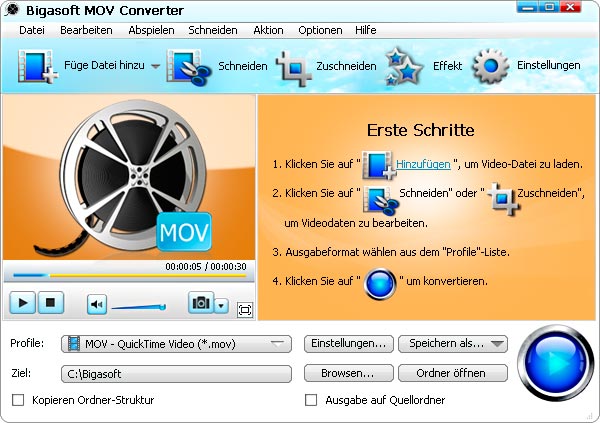Click the film add icon in step 1
This screenshot has width=600, height=423.
[x=378, y=165]
